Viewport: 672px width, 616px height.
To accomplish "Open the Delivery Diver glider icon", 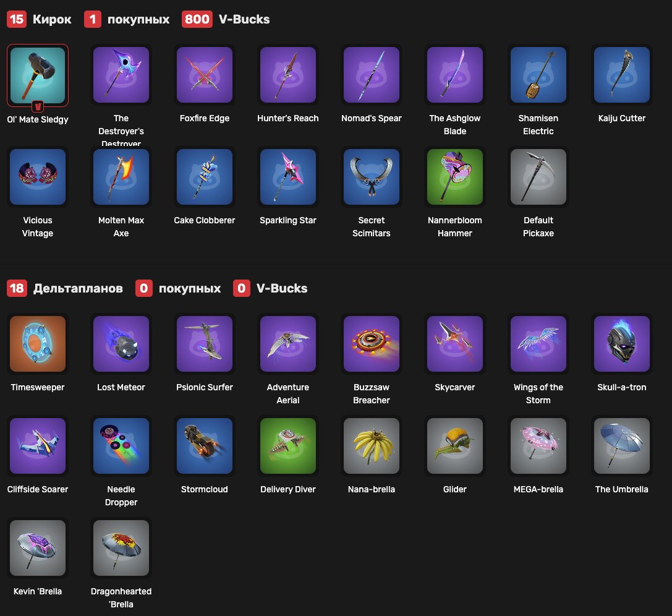I will click(x=288, y=446).
